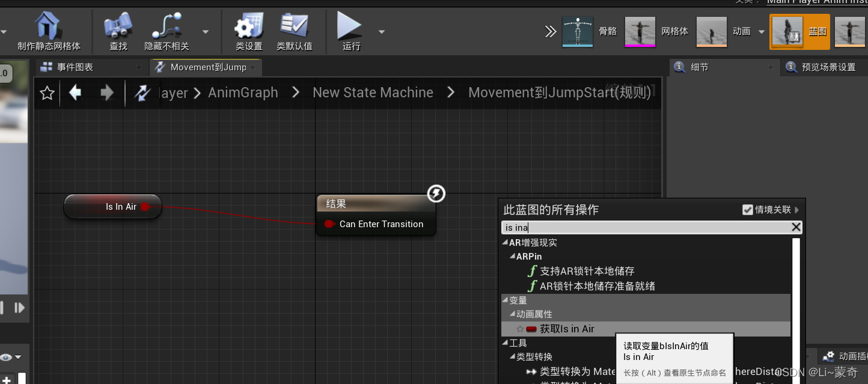Click the Make Static Mesh (制作静态网格体) toolbar icon
Viewport: 868px width, 384px height.
49,32
